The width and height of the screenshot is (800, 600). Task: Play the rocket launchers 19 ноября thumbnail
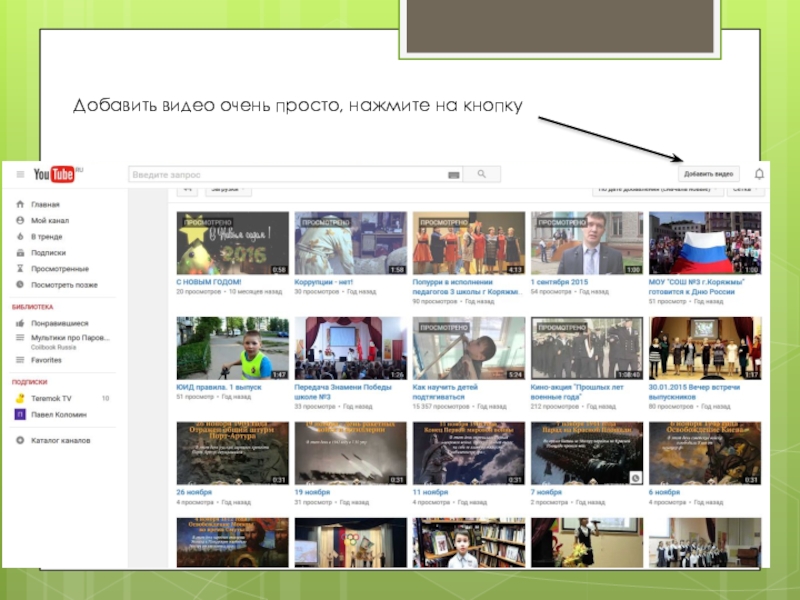pyautogui.click(x=351, y=453)
